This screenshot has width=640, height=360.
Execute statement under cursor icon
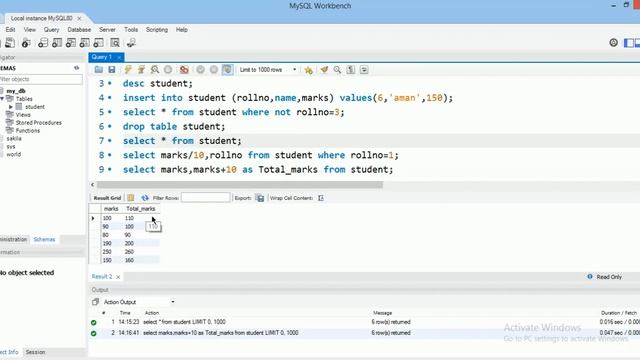click(x=141, y=70)
